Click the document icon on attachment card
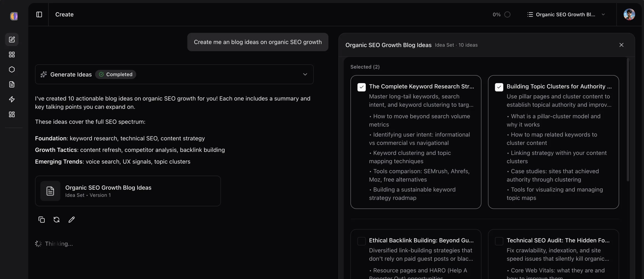The height and width of the screenshot is (279, 644). pos(50,191)
